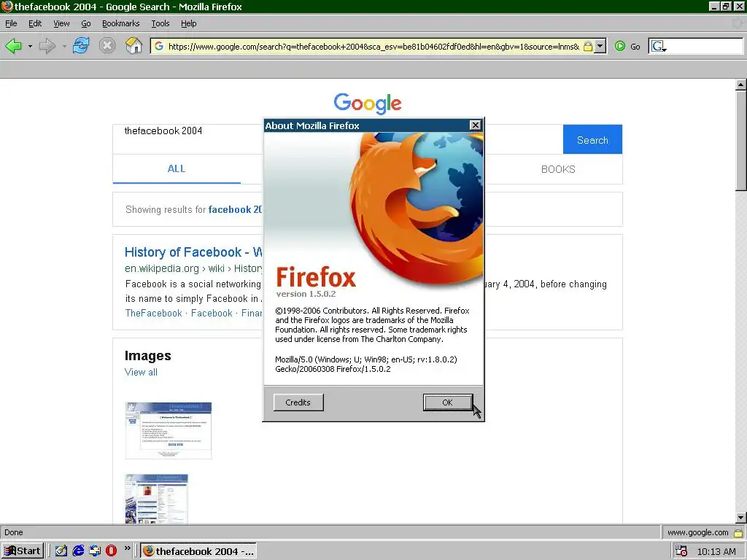Open the Tools menu
This screenshot has width=747, height=560.
pyautogui.click(x=160, y=23)
